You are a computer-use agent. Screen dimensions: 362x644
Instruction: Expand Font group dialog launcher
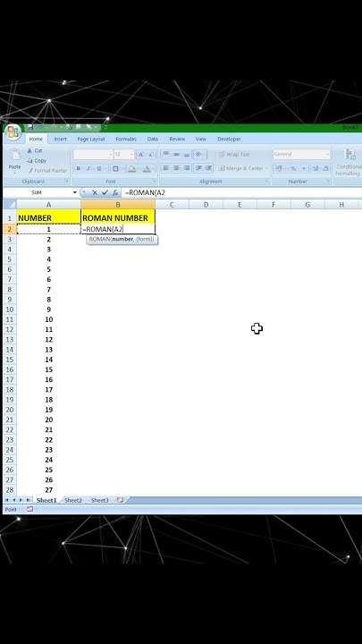pyautogui.click(x=155, y=181)
